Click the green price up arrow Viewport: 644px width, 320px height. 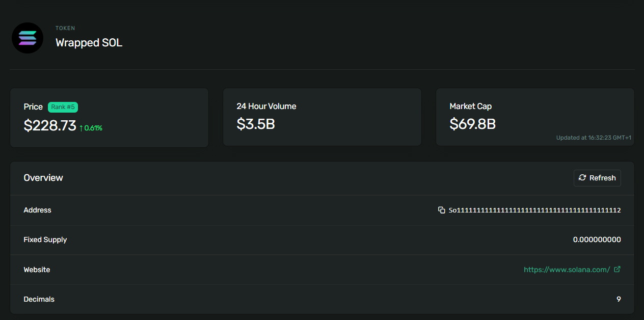[x=81, y=128]
